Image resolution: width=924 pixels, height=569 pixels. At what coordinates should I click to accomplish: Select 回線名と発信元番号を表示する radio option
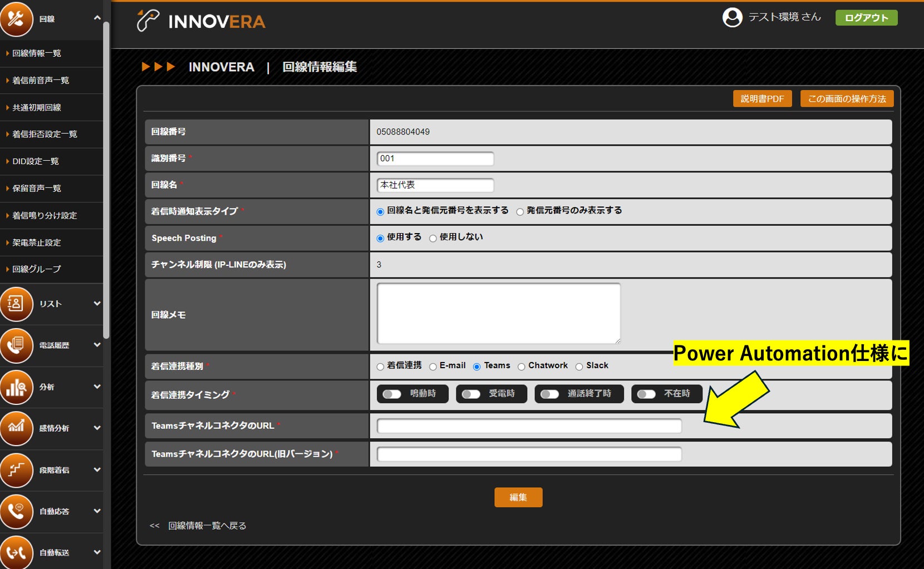380,211
